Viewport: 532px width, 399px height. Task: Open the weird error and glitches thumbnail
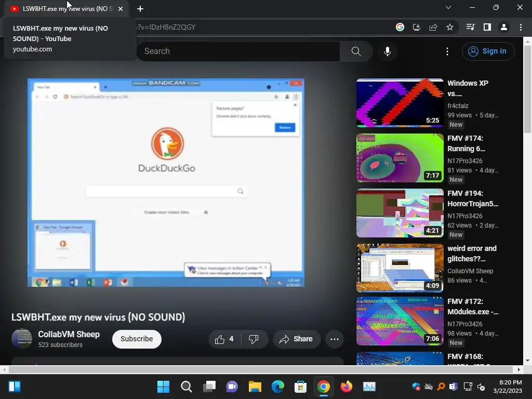pyautogui.click(x=400, y=268)
